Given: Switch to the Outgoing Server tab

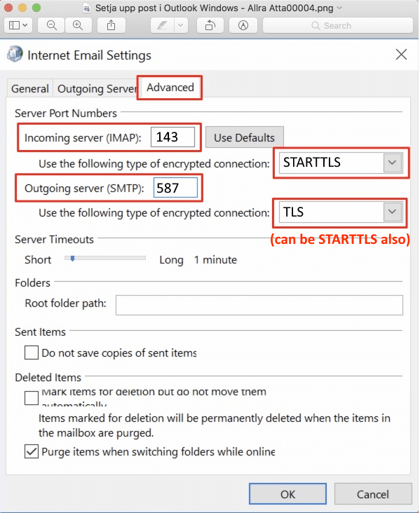Looking at the screenshot, I should coord(97,89).
